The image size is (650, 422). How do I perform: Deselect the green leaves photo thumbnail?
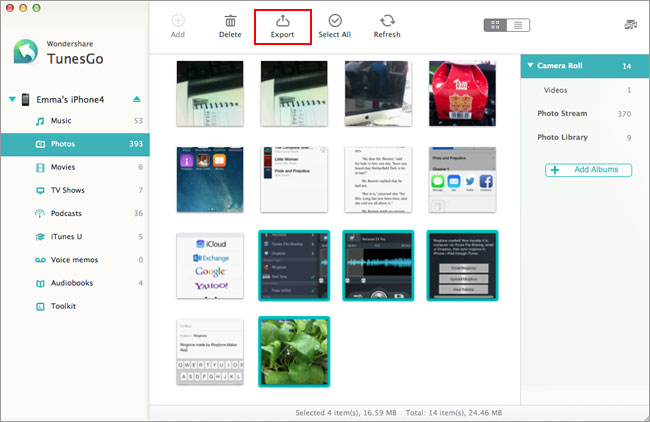coord(294,352)
